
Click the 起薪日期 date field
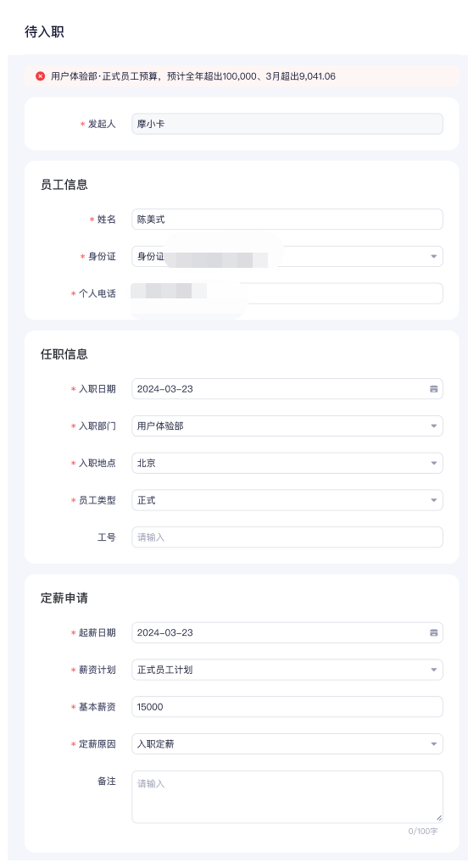coord(287,632)
